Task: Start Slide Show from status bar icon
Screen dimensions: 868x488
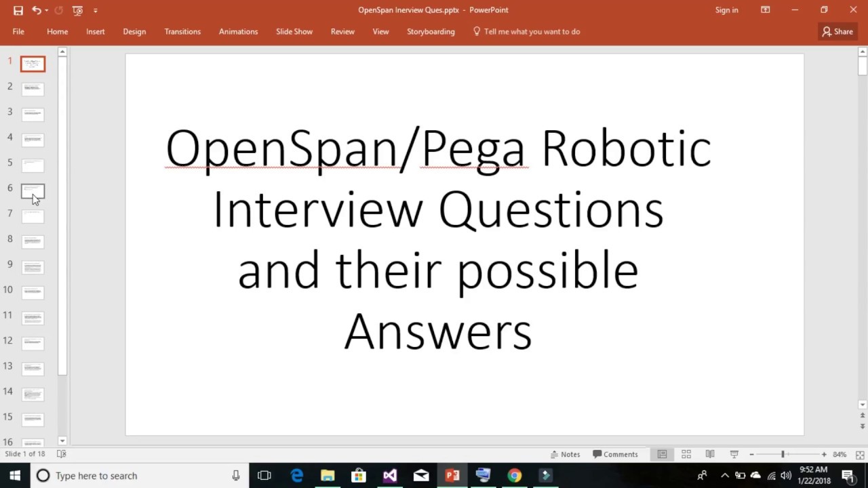Action: (x=734, y=454)
